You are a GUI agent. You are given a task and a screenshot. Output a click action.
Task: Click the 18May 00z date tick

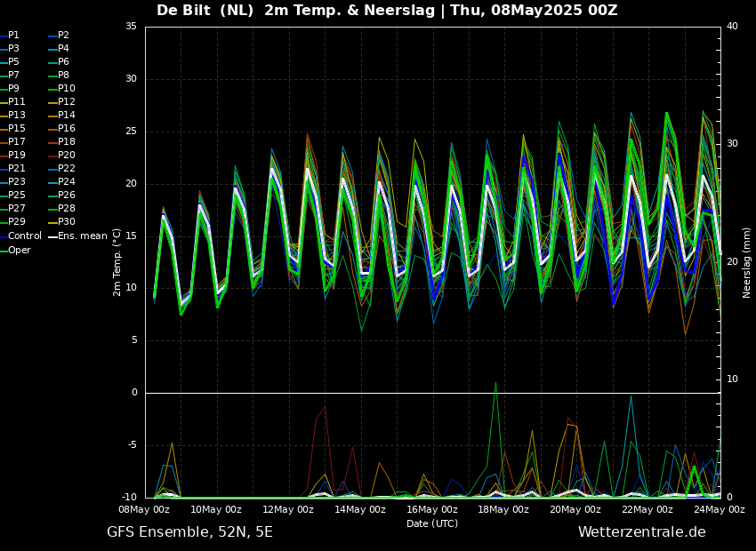click(x=503, y=510)
